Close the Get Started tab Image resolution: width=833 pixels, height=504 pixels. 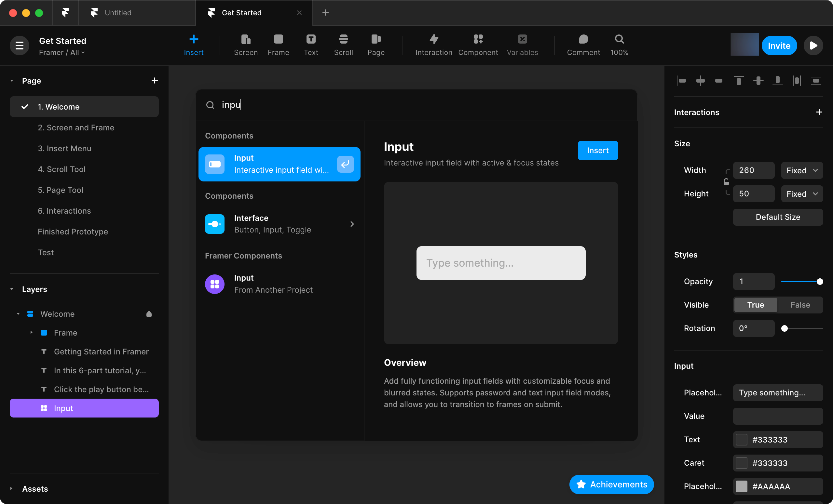[299, 13]
